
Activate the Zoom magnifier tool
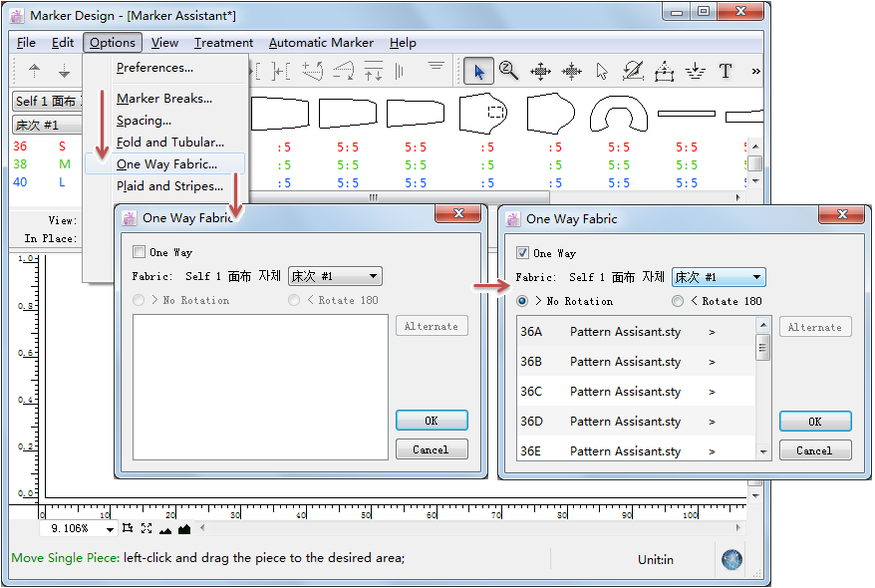[508, 71]
